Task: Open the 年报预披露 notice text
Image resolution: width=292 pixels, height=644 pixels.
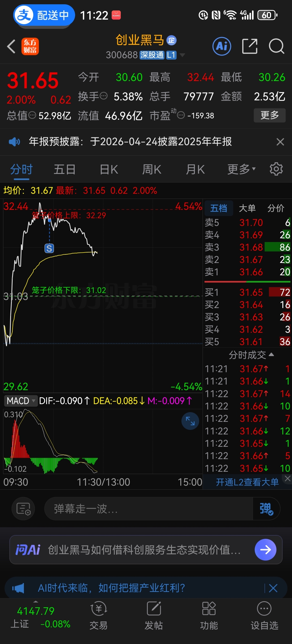Action: 130,141
